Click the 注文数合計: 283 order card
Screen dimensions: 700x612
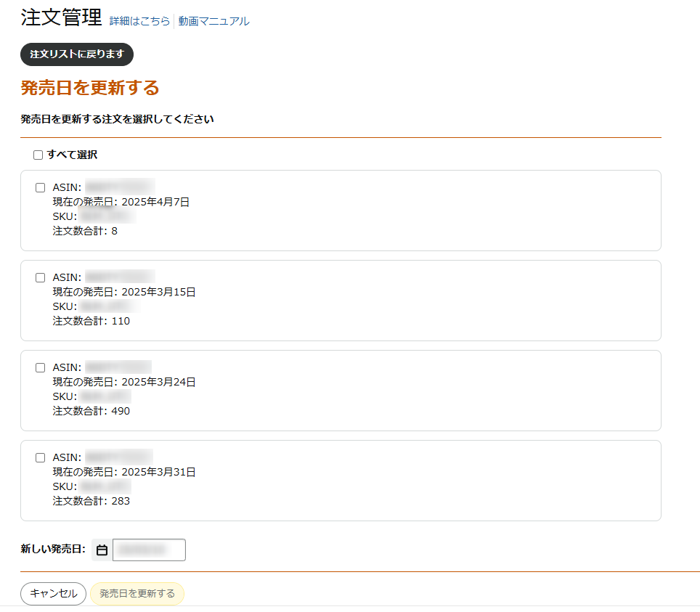(341, 481)
